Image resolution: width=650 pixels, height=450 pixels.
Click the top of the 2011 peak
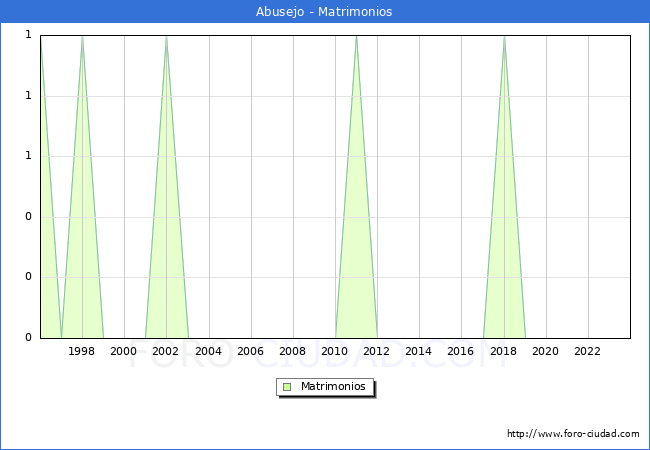click(356, 37)
